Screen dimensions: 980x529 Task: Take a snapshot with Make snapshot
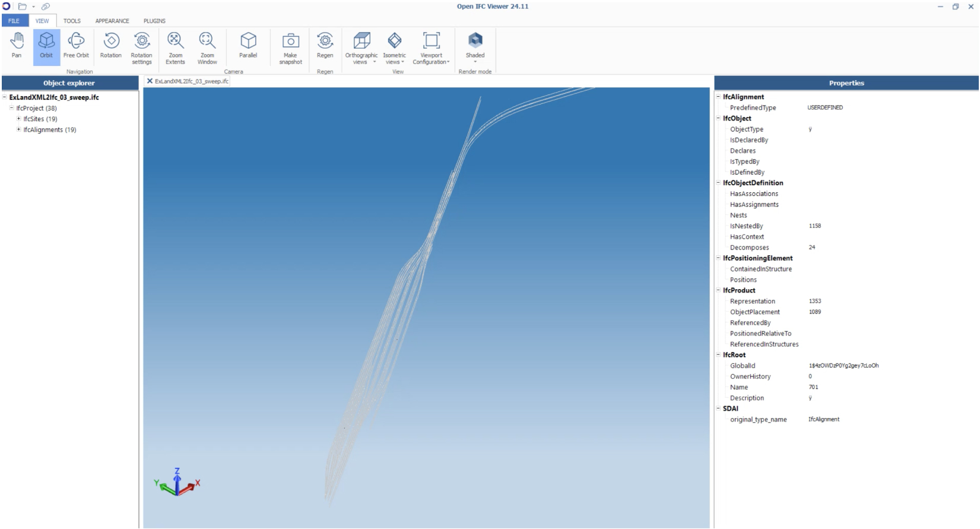290,47
